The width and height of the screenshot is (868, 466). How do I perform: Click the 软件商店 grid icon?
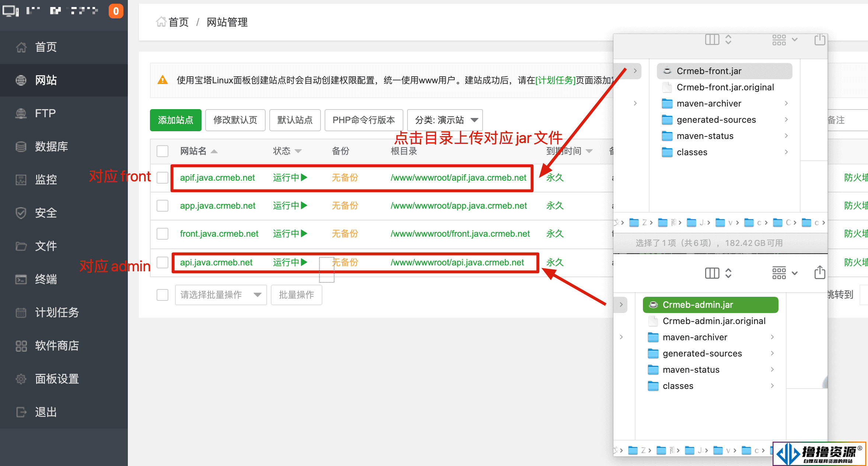tap(21, 345)
